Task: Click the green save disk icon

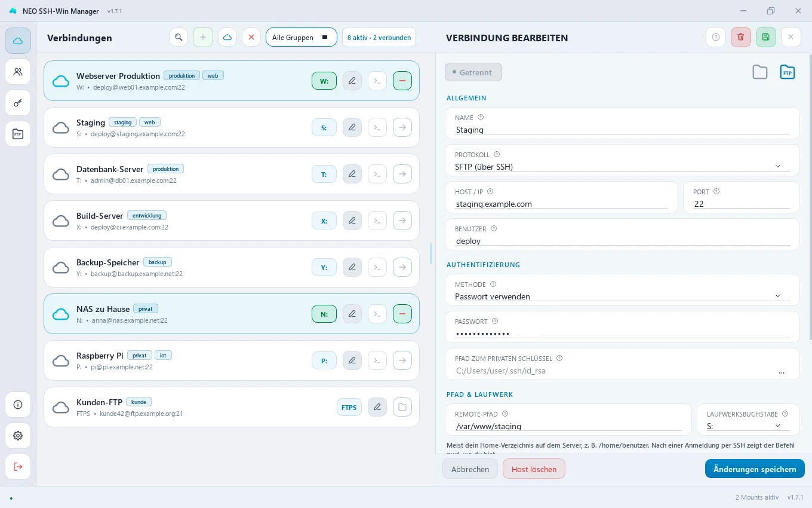Action: coord(766,37)
